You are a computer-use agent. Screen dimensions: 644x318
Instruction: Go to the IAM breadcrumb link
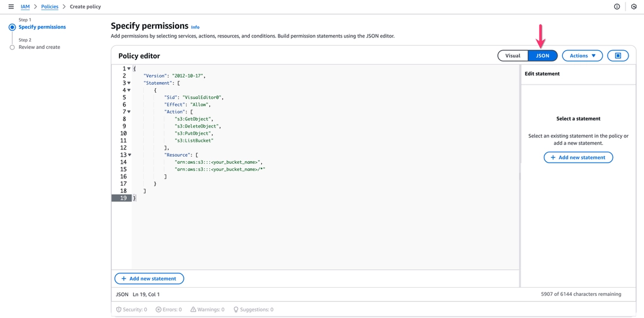click(25, 7)
